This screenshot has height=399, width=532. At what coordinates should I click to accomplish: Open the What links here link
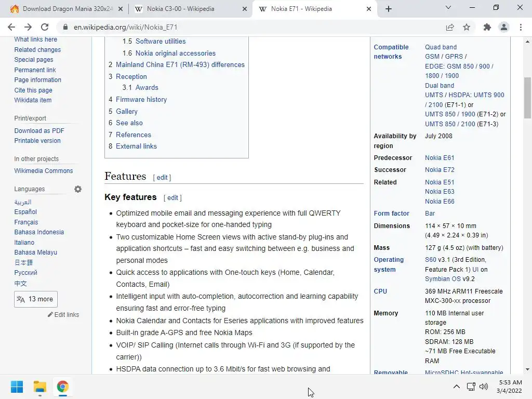[x=36, y=39]
